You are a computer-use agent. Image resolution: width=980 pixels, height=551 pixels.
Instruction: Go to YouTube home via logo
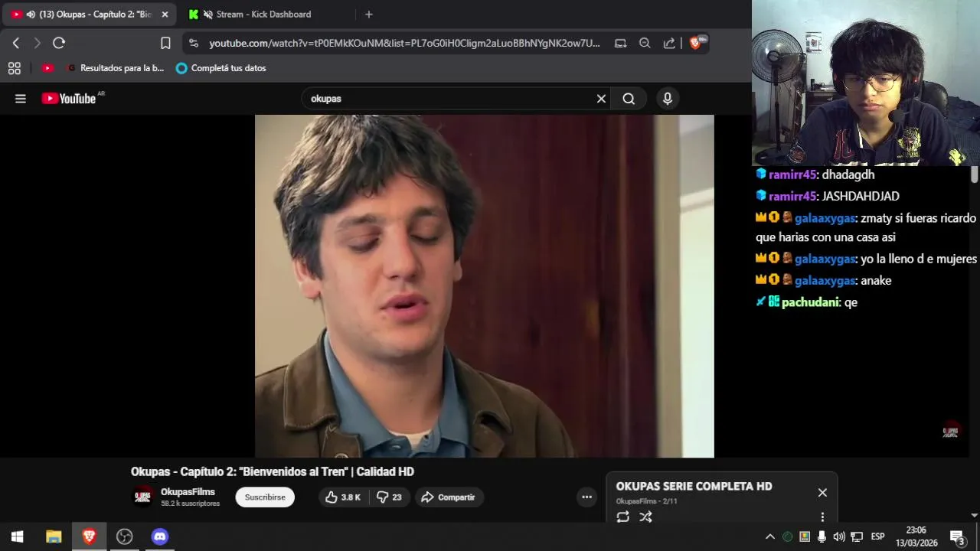tap(70, 98)
